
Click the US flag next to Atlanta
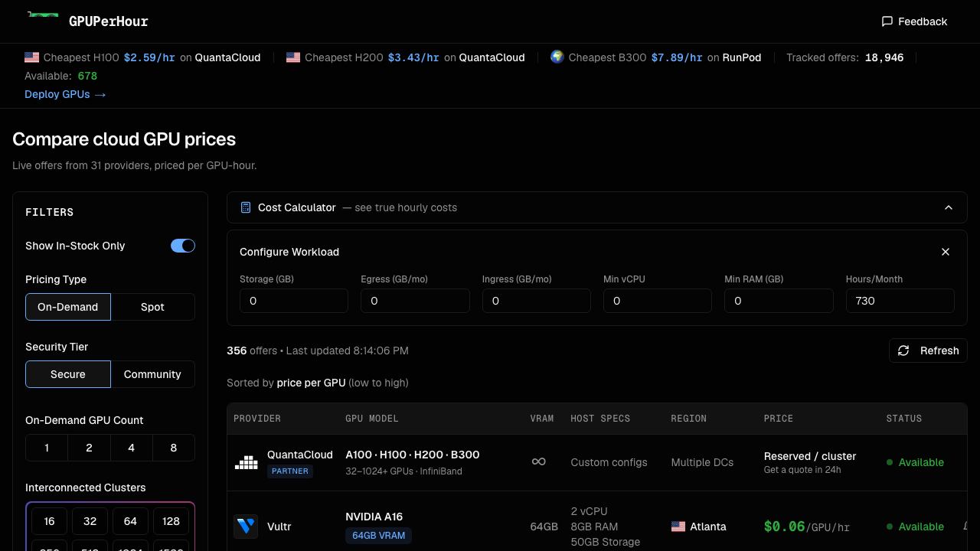click(678, 527)
